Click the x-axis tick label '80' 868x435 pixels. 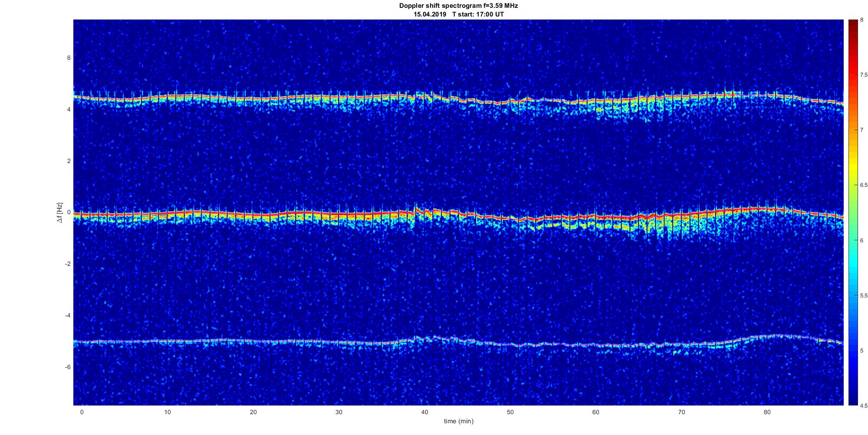coord(767,412)
